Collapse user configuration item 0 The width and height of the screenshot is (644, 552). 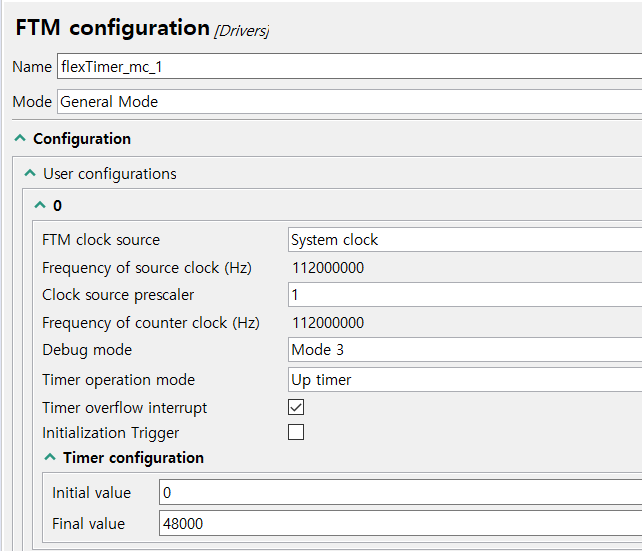pos(40,205)
